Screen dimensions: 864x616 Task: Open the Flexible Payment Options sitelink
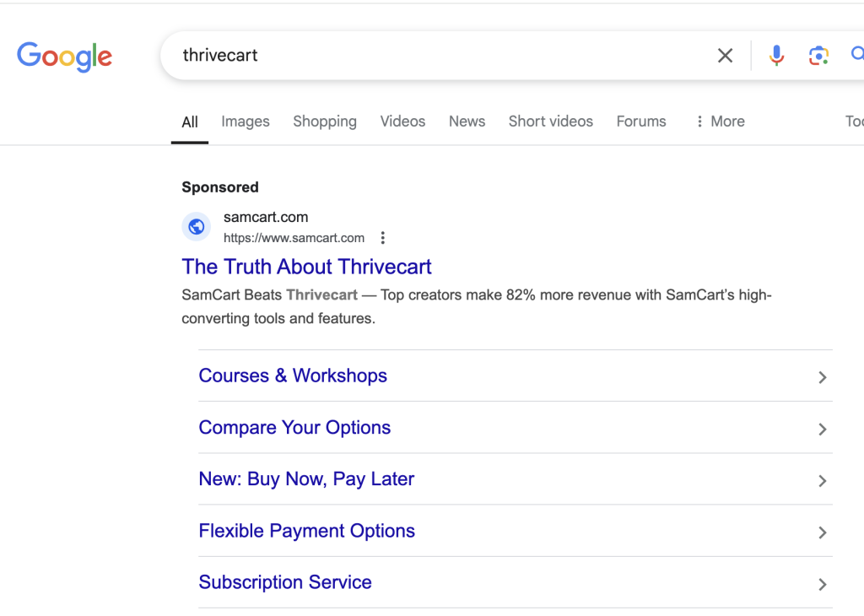[x=306, y=531]
